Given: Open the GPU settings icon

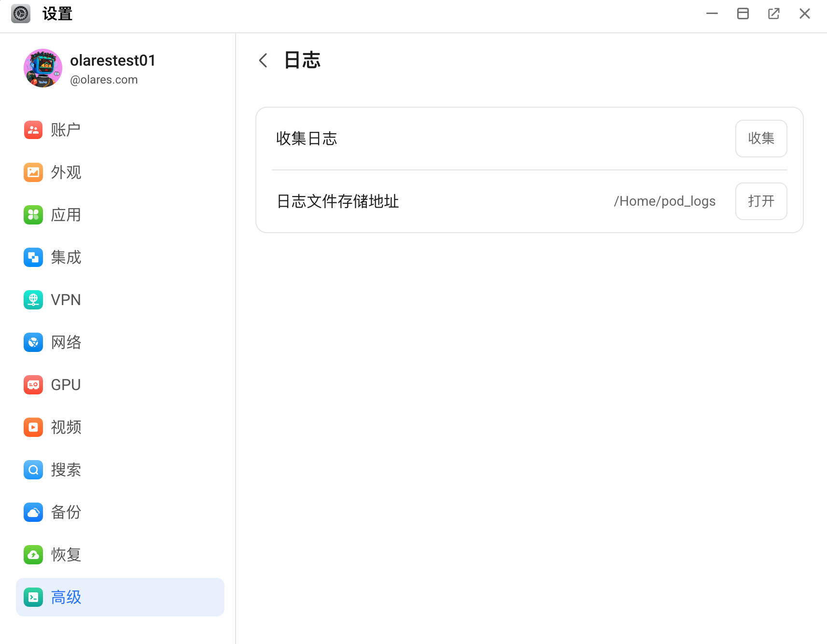Looking at the screenshot, I should [33, 384].
